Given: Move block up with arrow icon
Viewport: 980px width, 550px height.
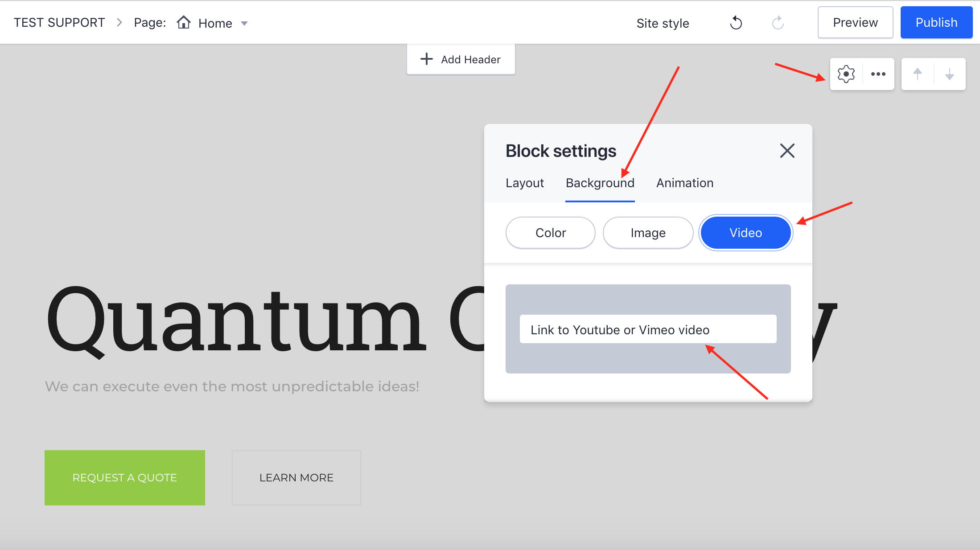Looking at the screenshot, I should [917, 74].
